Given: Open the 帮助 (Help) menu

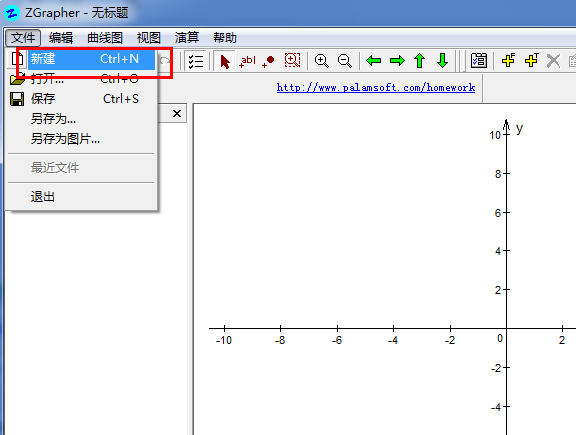Looking at the screenshot, I should 224,37.
